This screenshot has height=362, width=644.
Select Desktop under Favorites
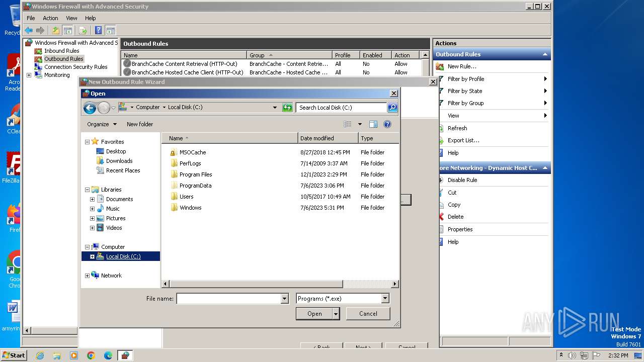(116, 151)
